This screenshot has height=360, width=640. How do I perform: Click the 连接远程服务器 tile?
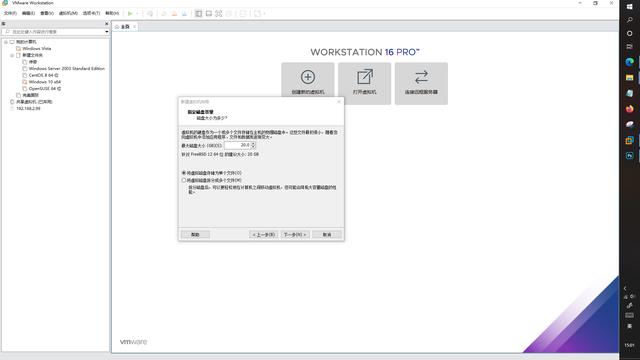pos(421,83)
